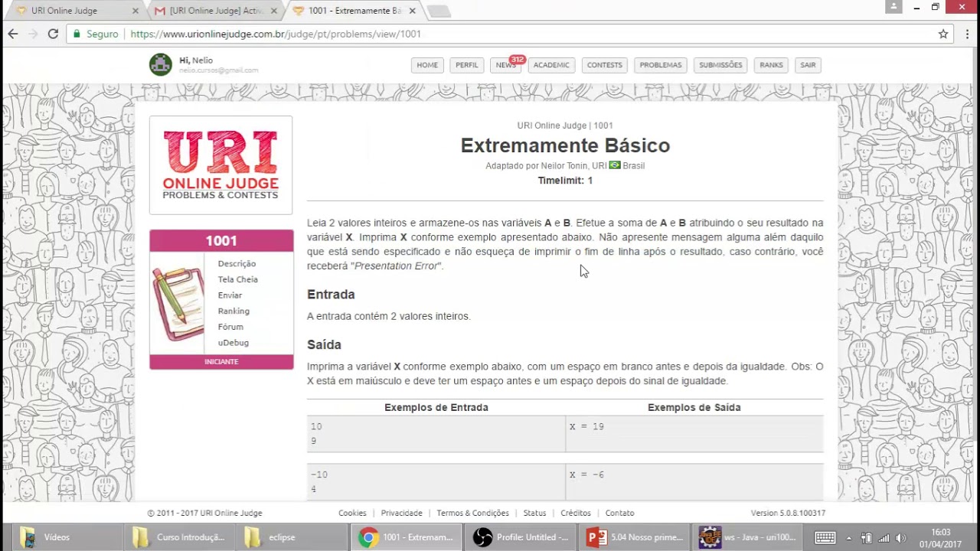Open the ACADEMIC menu item
The width and height of the screenshot is (980, 551).
[x=551, y=65]
